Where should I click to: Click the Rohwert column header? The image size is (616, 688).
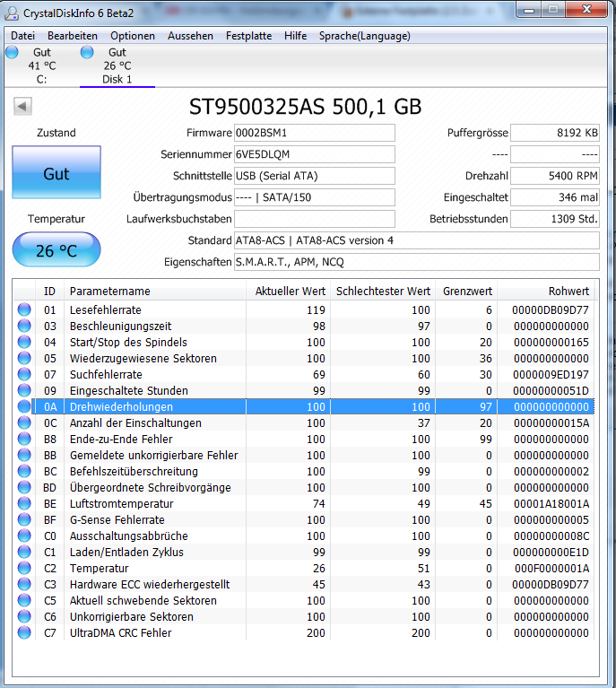[546, 292]
